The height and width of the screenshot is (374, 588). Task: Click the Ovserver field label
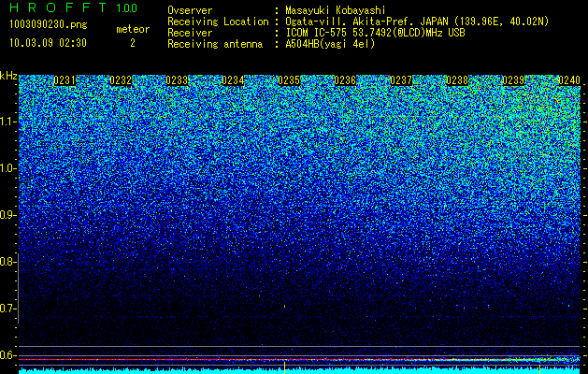190,10
